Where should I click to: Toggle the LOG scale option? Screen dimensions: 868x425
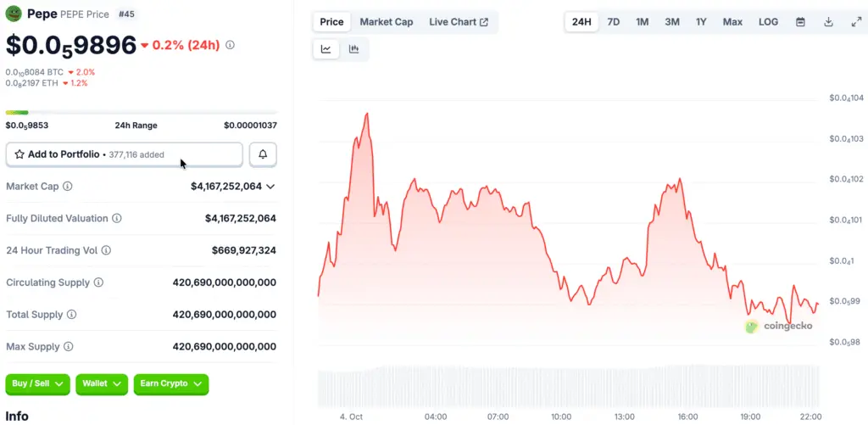pos(768,22)
